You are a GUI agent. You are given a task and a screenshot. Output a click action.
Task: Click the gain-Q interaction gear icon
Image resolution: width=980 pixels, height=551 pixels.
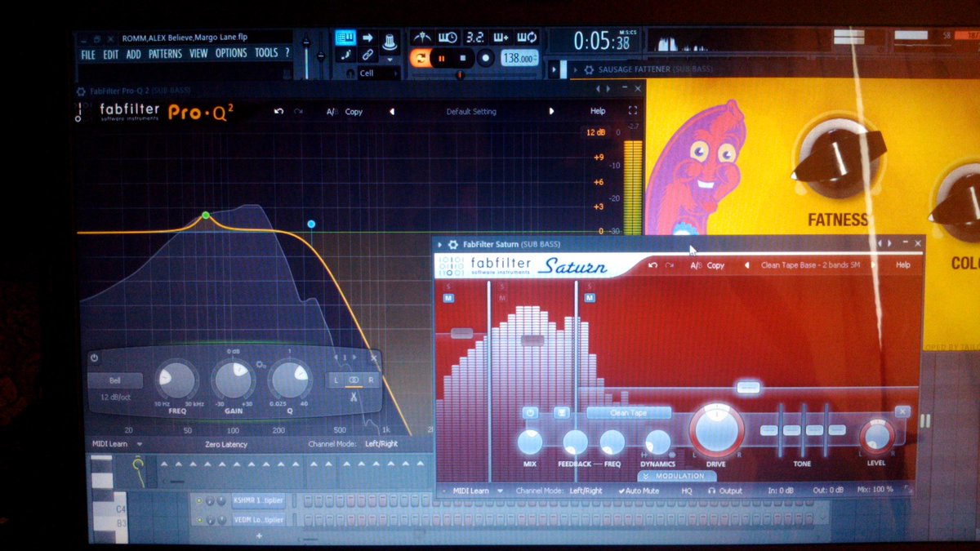point(261,364)
